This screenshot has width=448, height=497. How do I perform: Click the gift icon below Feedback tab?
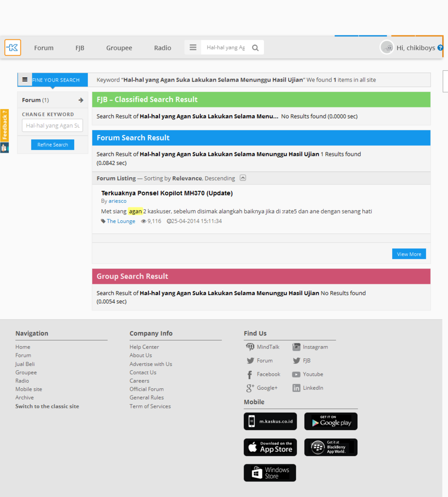[x=4, y=148]
